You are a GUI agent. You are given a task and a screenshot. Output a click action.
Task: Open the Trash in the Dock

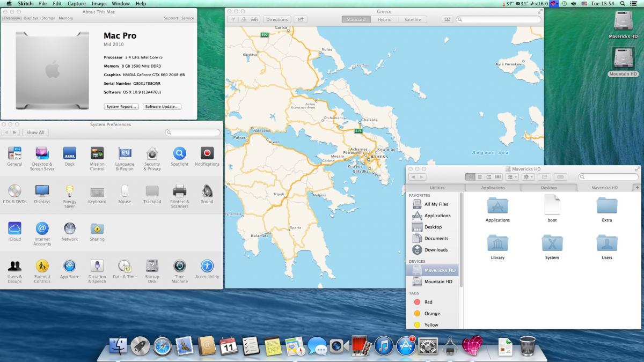tap(528, 346)
